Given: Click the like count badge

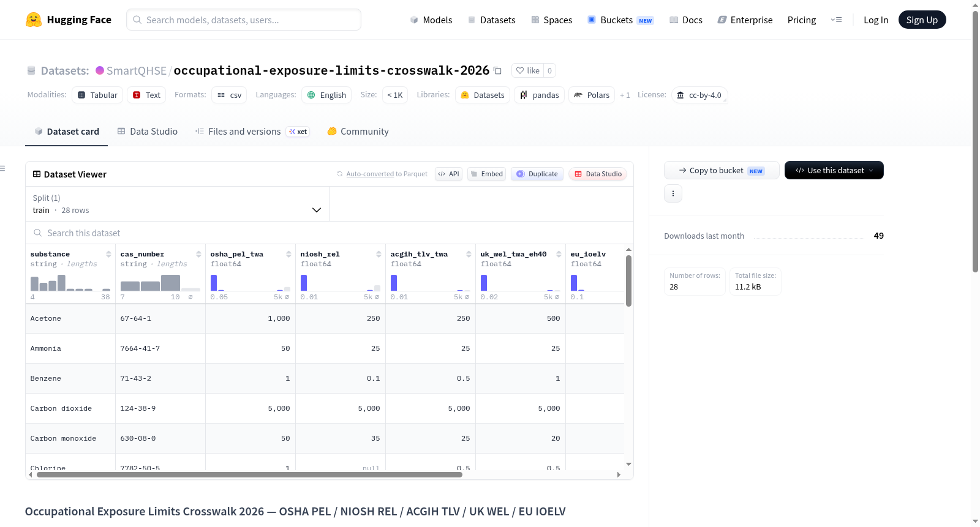Looking at the screenshot, I should [x=549, y=70].
